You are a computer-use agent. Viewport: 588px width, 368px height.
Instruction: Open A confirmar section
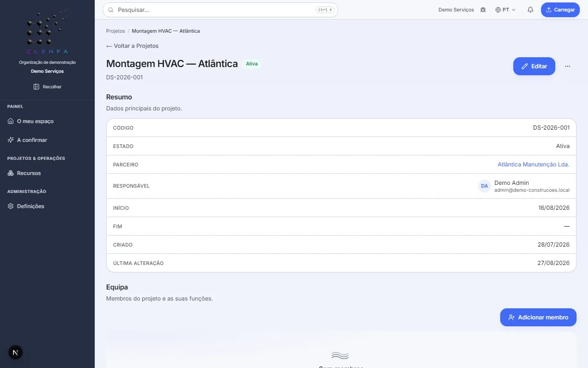[47, 140]
